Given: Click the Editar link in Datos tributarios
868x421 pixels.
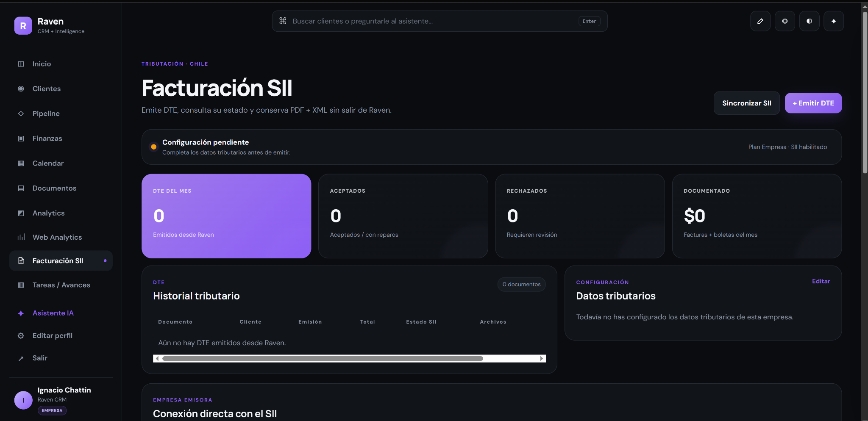Looking at the screenshot, I should pyautogui.click(x=821, y=281).
